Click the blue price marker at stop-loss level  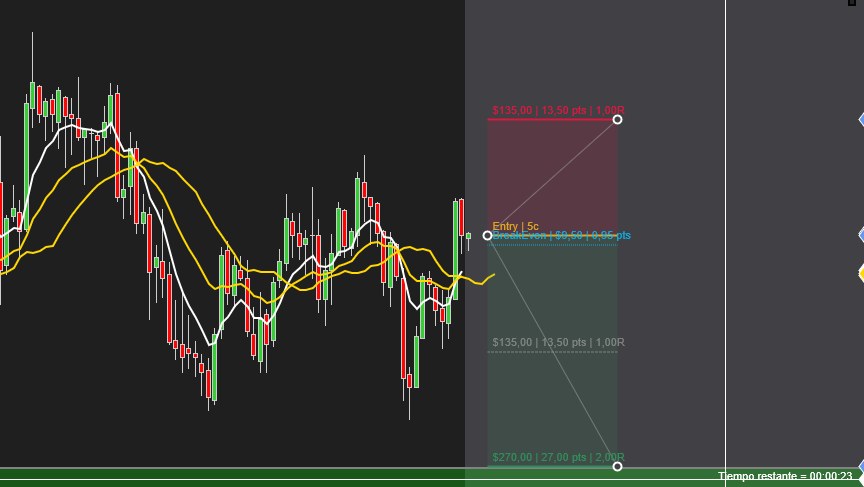861,120
